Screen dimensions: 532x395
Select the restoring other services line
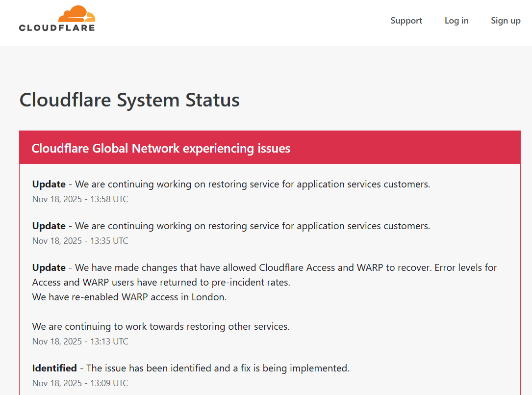(160, 326)
